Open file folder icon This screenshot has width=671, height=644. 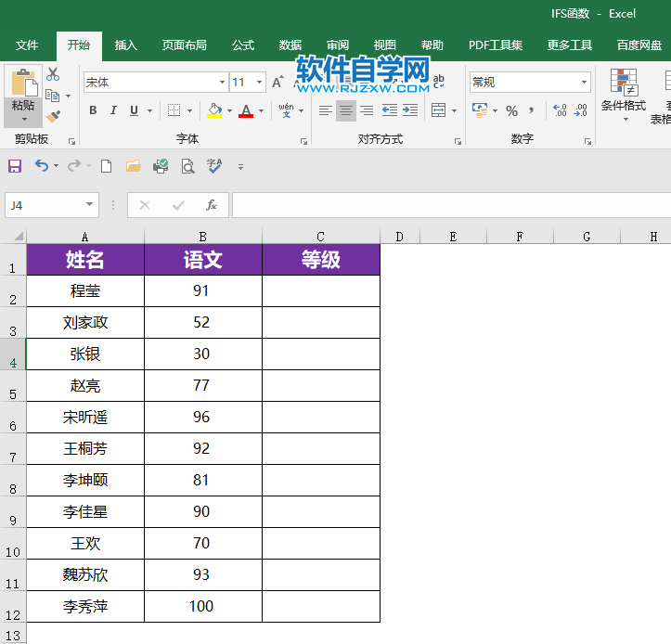tap(134, 166)
